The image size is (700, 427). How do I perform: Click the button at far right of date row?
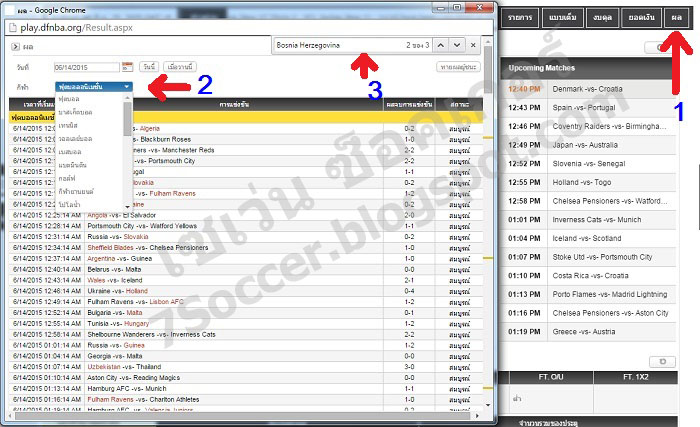click(x=458, y=67)
